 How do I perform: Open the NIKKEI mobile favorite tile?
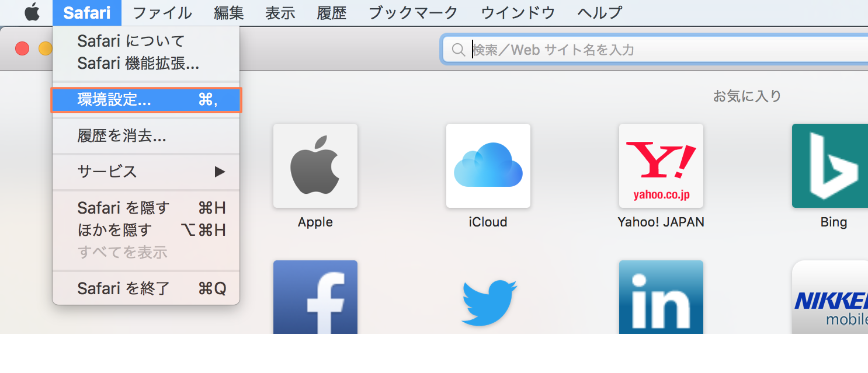[830, 297]
